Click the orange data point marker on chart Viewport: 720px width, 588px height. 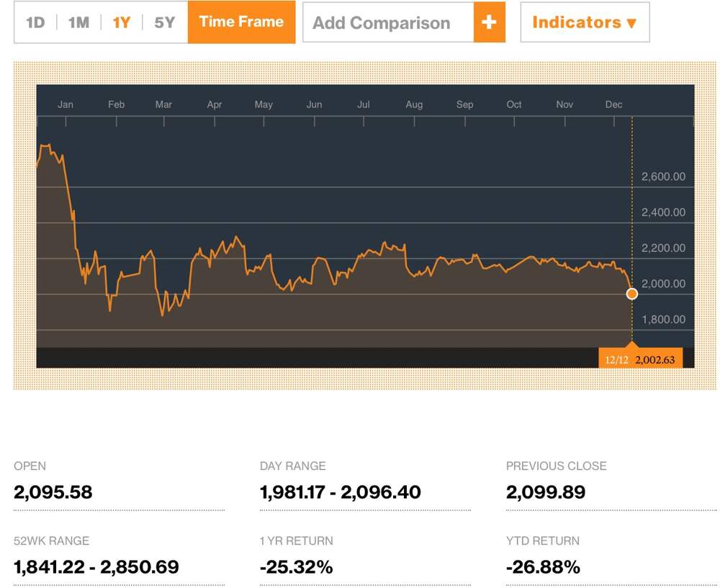(632, 294)
